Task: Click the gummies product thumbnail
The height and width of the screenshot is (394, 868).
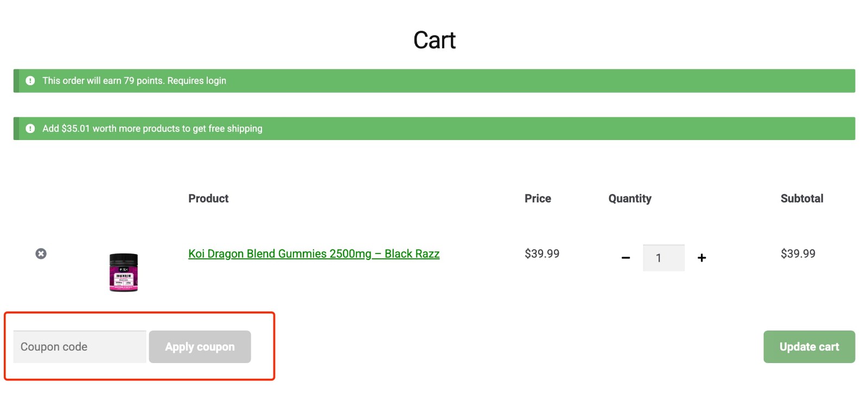Action: 124,271
